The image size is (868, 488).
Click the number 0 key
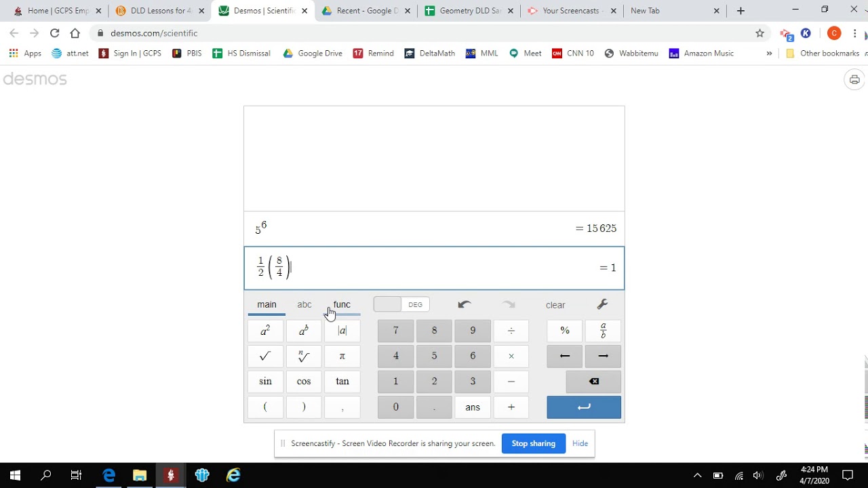(395, 407)
